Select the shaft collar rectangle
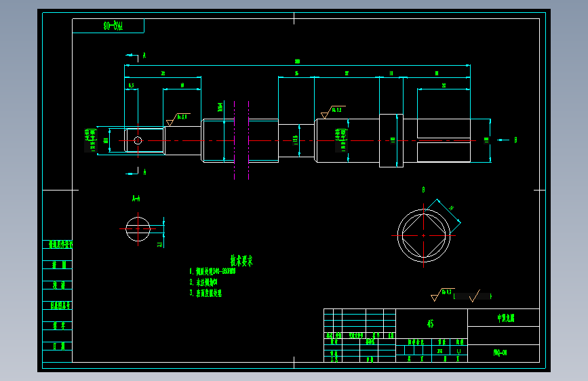This screenshot has width=588, height=381. coord(391,140)
